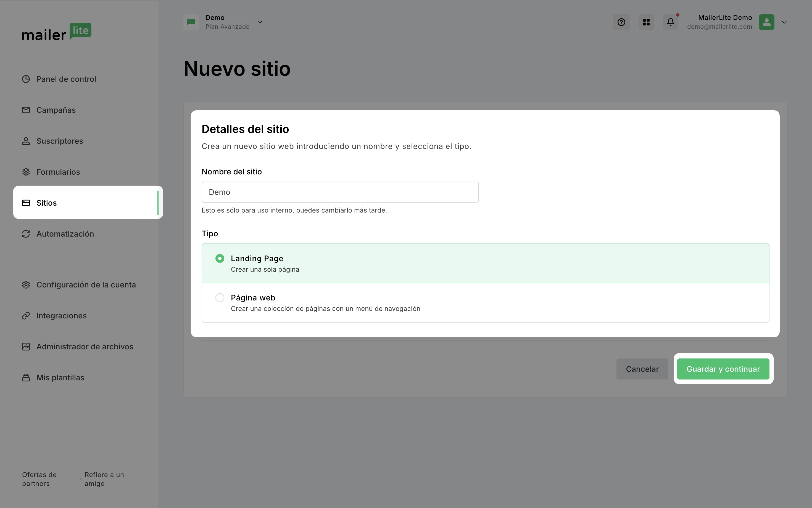This screenshot has height=508, width=812.
Task: Expand the user profile menu chevron
Action: [x=784, y=22]
